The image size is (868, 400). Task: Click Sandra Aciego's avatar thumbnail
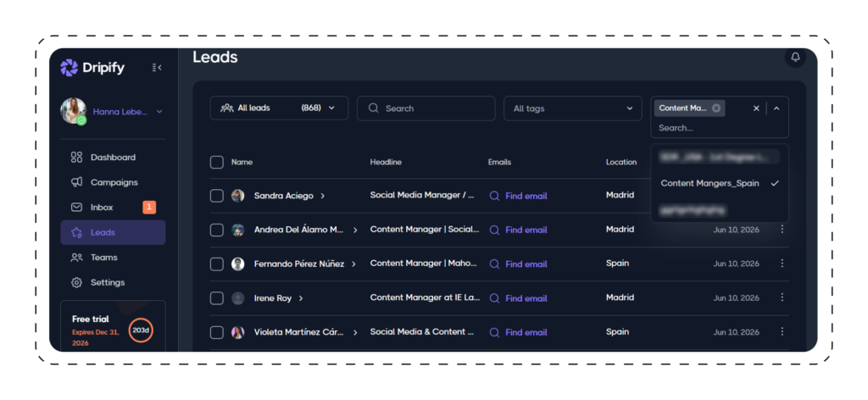coord(237,195)
